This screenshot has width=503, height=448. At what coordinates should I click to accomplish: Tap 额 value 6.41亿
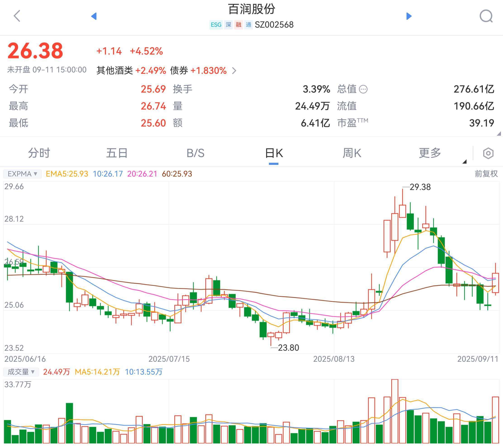(x=315, y=123)
